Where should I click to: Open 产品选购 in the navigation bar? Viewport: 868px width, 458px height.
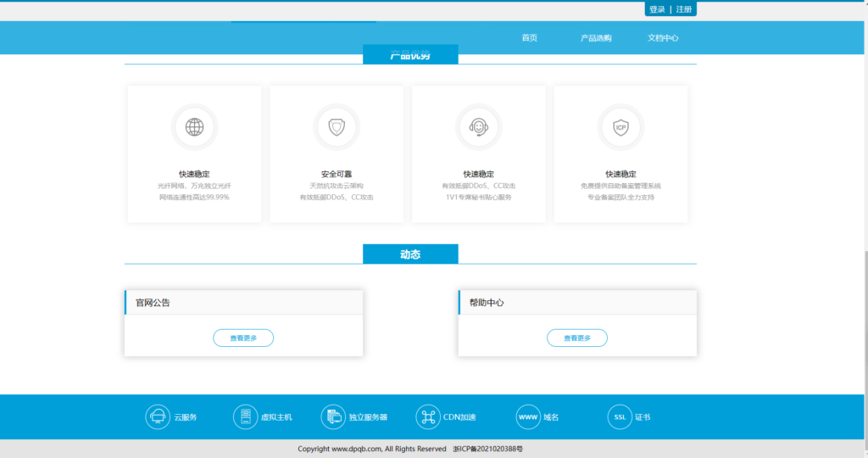[596, 37]
